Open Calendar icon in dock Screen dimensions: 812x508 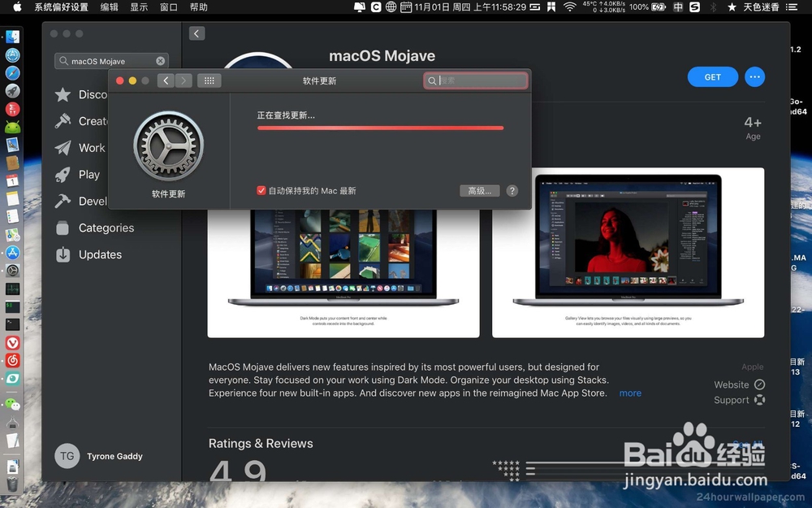[x=12, y=180]
